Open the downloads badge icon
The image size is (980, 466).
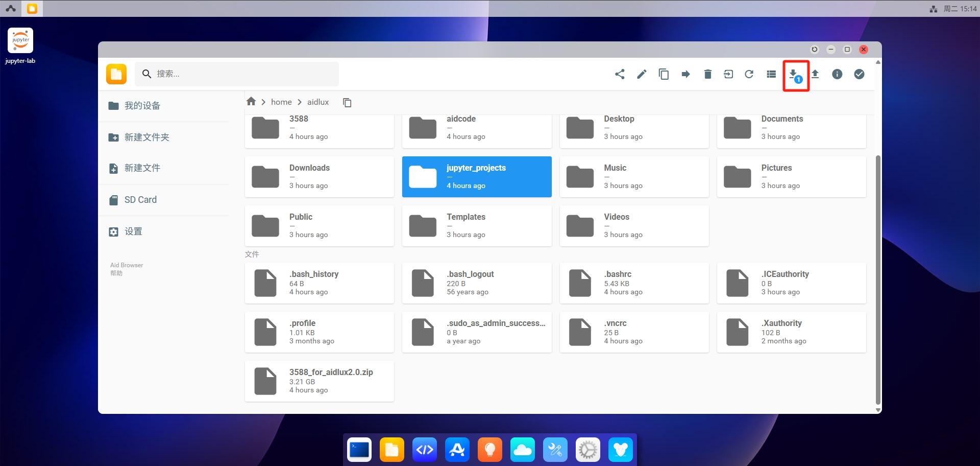click(x=795, y=76)
